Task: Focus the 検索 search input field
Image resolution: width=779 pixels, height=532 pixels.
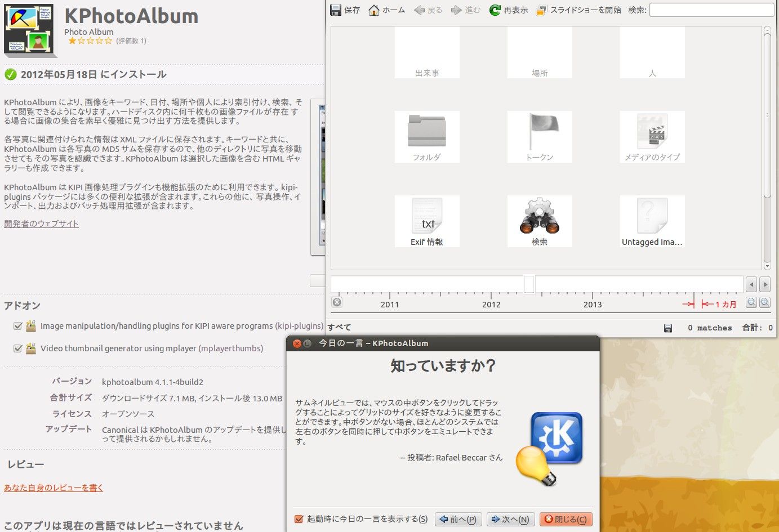Action: (x=711, y=10)
